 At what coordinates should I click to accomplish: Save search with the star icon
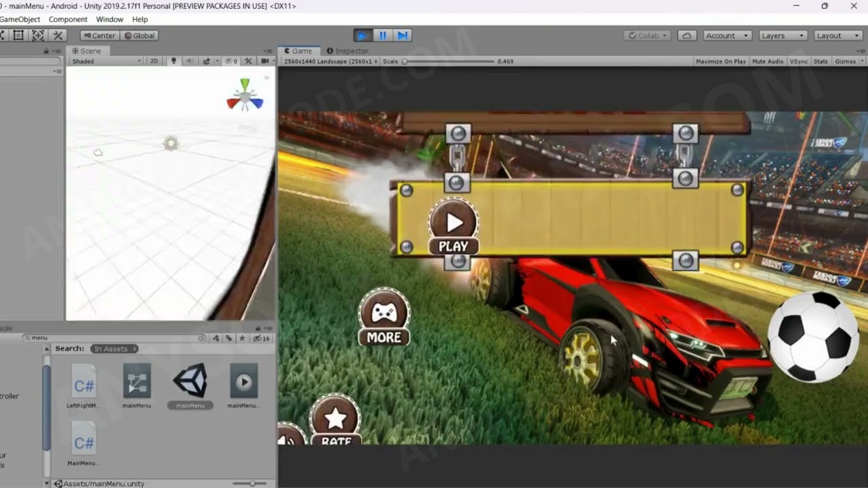tap(242, 338)
